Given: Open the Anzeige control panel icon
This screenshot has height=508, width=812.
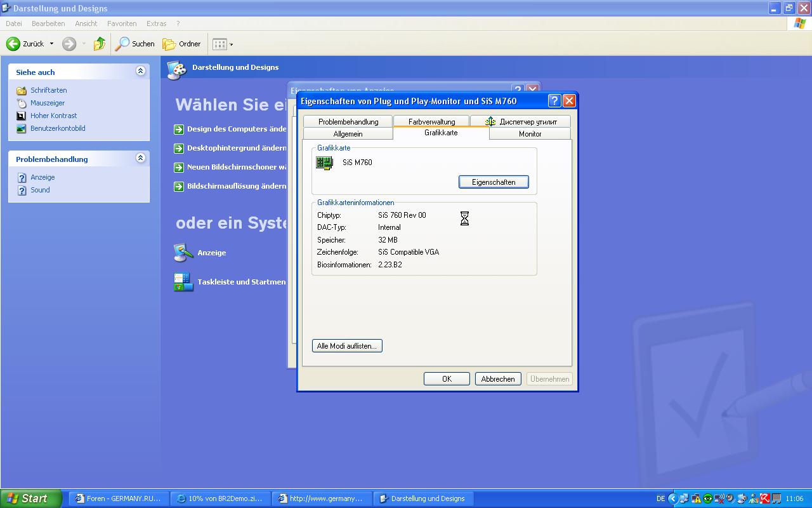Looking at the screenshot, I should (x=183, y=253).
